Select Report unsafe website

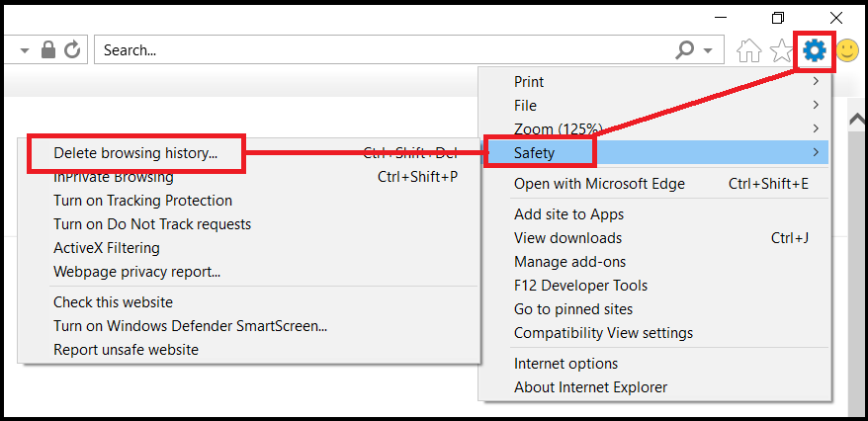point(249,350)
